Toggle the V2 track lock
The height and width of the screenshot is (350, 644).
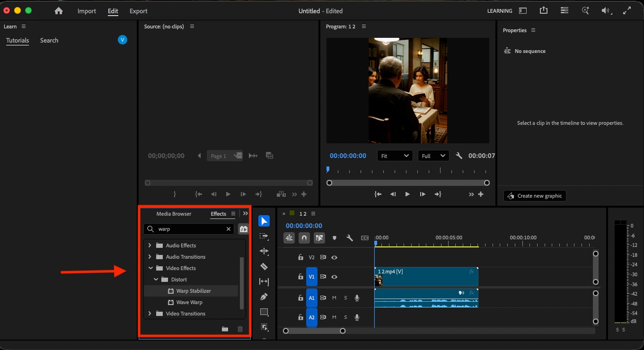(300, 257)
